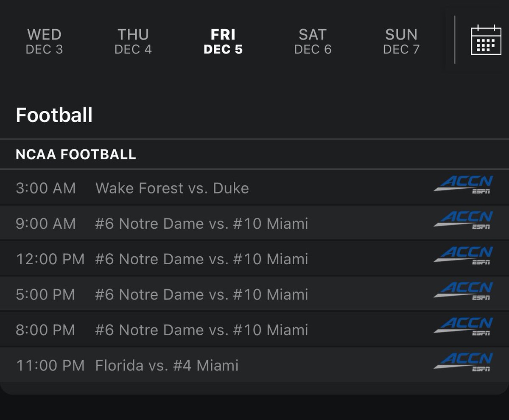Screen dimensions: 509x420
Task: Show the SUN DEC 7 schedule
Action: pos(401,41)
